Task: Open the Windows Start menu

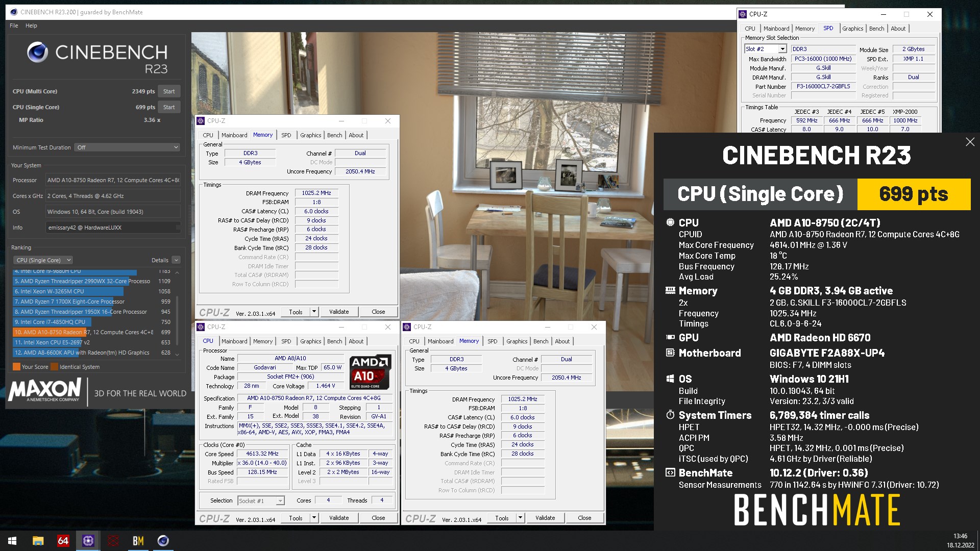Action: tap(12, 541)
